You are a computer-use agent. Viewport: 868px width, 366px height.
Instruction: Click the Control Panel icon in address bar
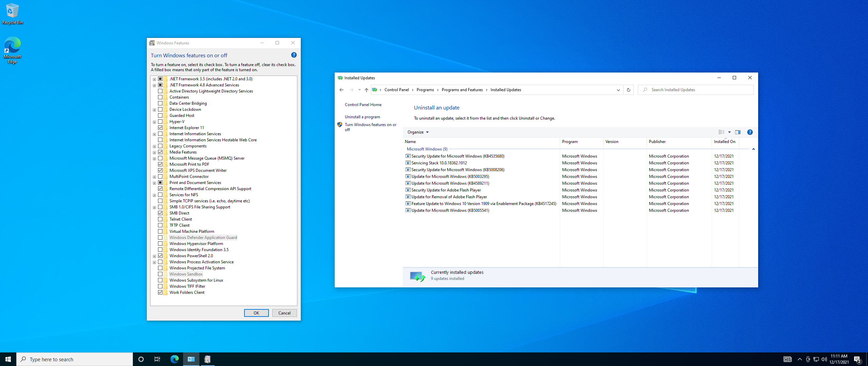[x=375, y=90]
